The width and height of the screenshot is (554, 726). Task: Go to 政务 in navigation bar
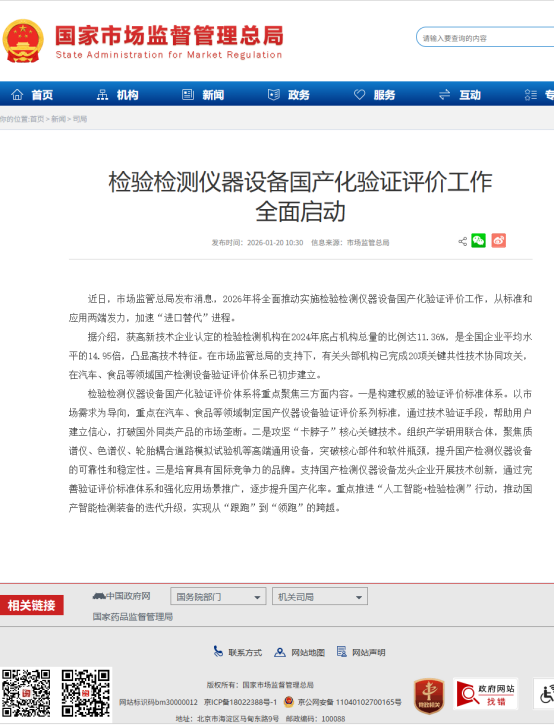coord(289,95)
